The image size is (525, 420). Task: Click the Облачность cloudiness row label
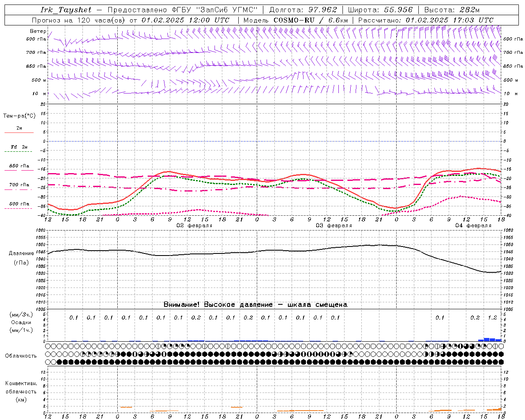coord(21,356)
